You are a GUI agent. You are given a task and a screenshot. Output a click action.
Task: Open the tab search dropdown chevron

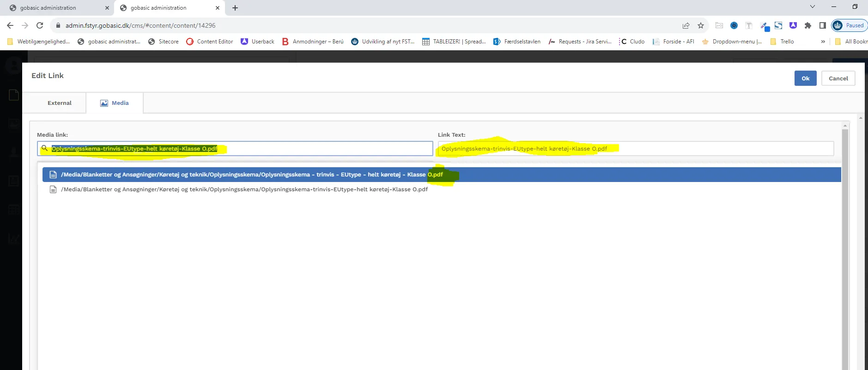click(x=812, y=6)
